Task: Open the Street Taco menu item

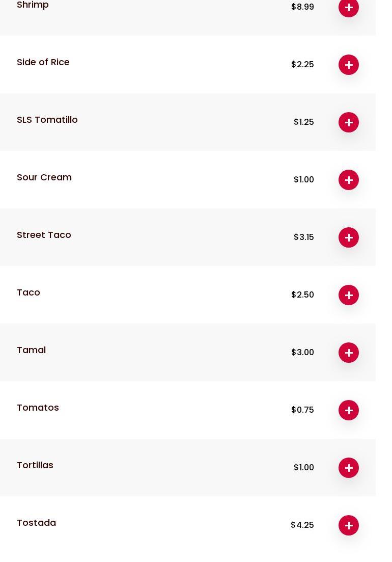Action: click(x=44, y=235)
